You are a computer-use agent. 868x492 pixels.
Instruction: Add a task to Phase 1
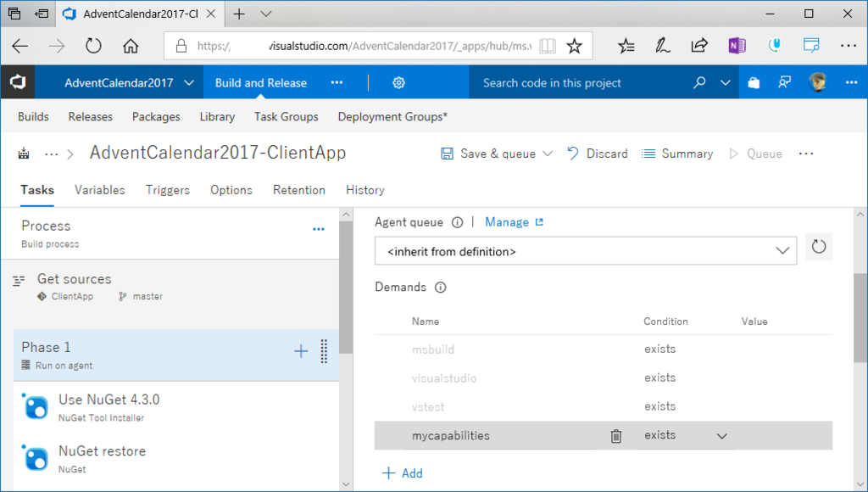(x=301, y=350)
